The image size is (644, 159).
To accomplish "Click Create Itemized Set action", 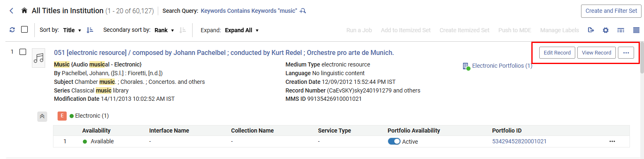I will click(x=464, y=30).
